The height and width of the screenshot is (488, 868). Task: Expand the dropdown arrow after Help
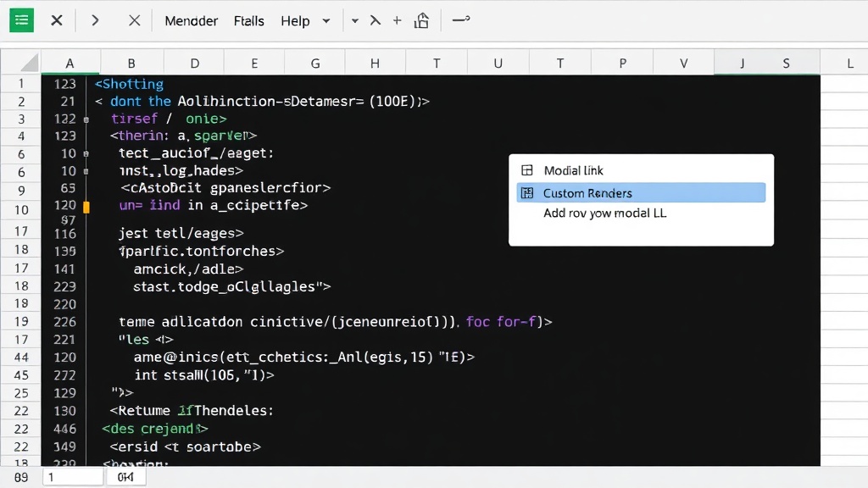click(326, 21)
